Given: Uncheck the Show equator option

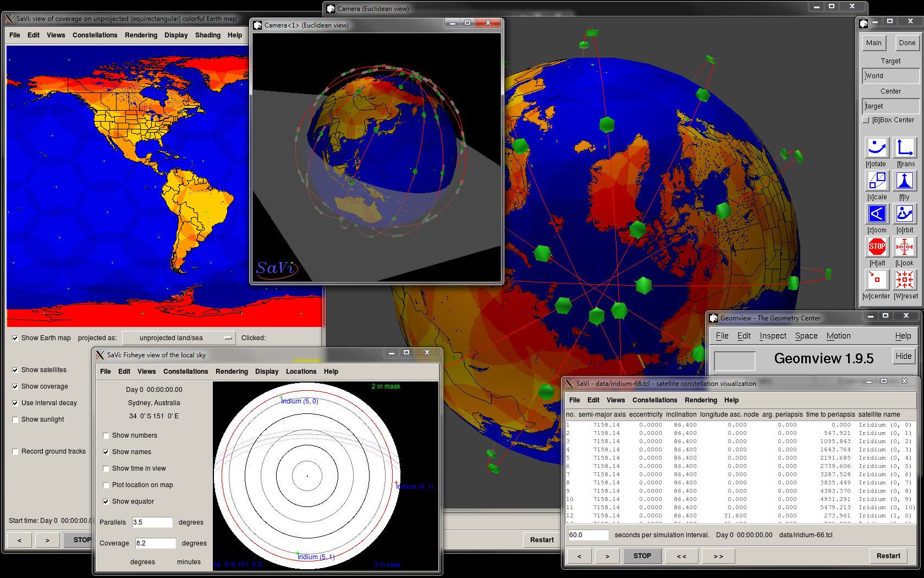Looking at the screenshot, I should [106, 501].
